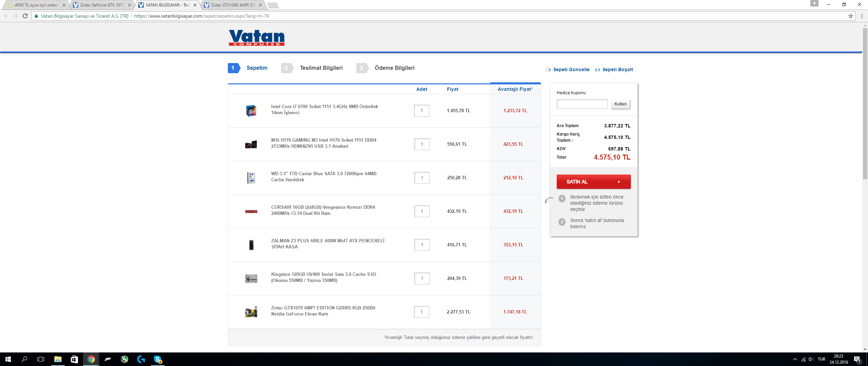This screenshot has width=868, height=366.
Task: Click the Zotac GTX1070 product thumbnail
Action: coord(251,312)
